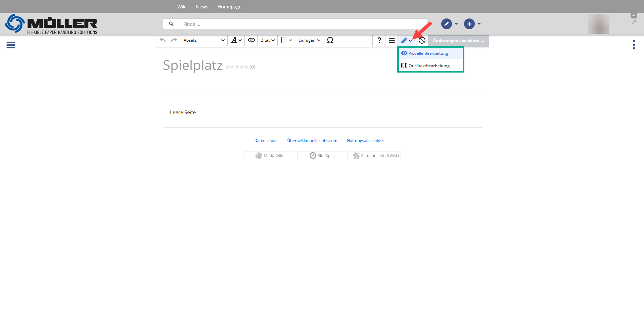Open the editor help question mark
The image size is (644, 311).
[x=379, y=40]
